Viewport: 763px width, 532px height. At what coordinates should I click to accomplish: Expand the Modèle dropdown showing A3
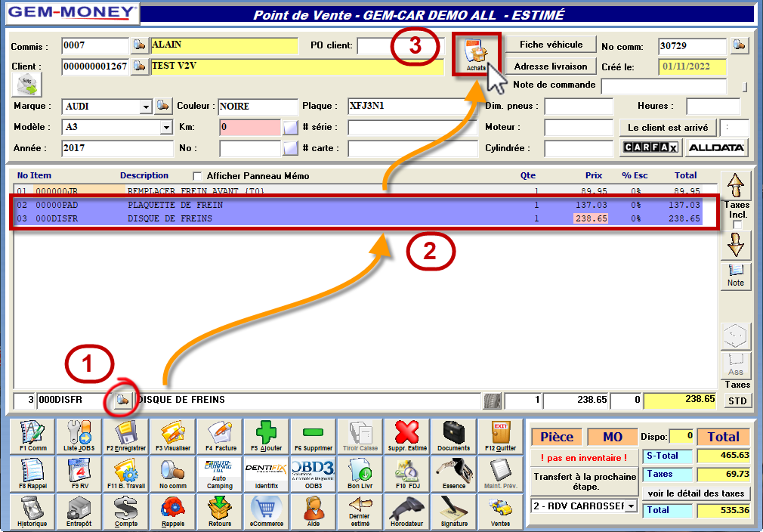166,128
